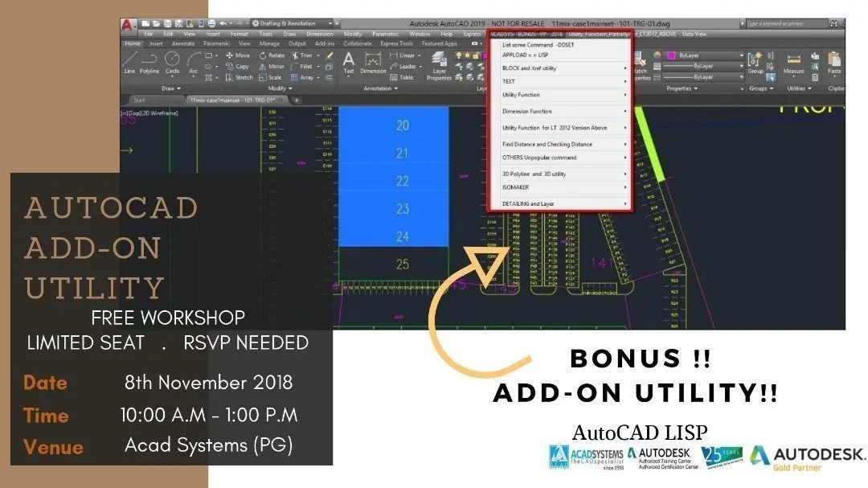The height and width of the screenshot is (488, 868).
Task: Switch to the Manage ribbon tab
Action: (x=269, y=43)
